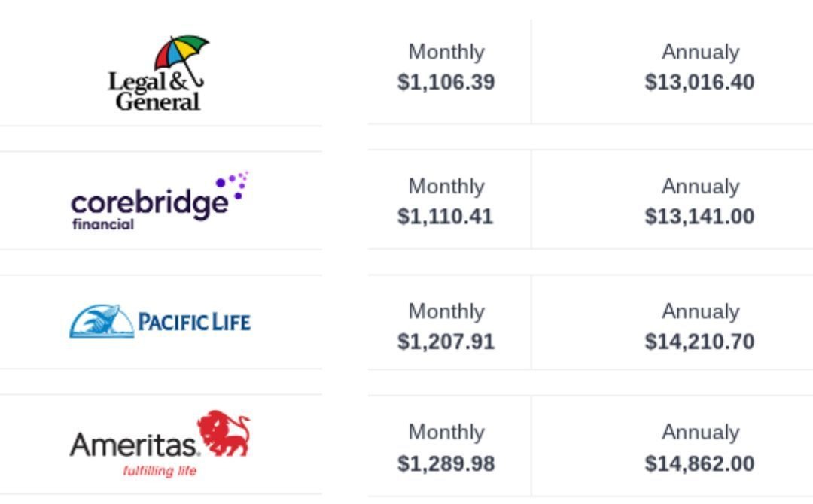
Task: Choose the Pacific Life annual price $14,210.70
Action: 699,342
